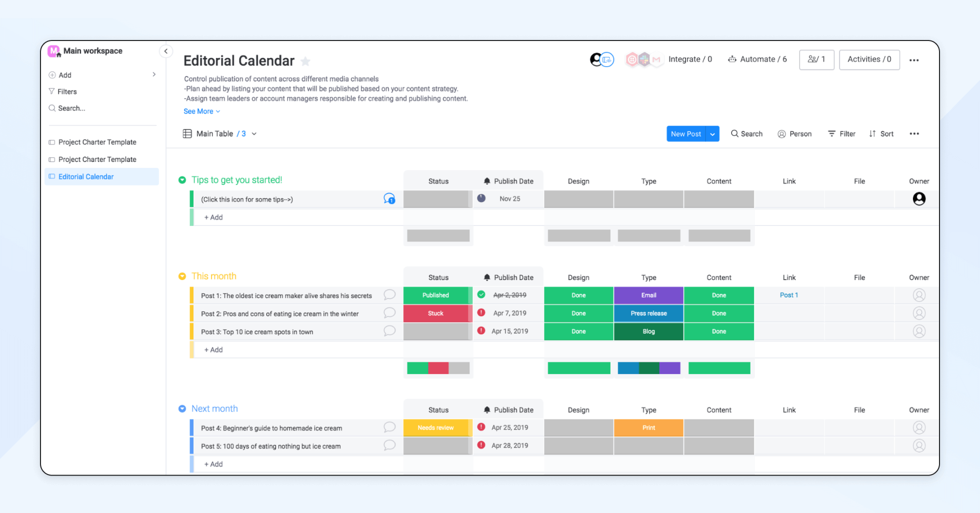Collapse the Tips to get you started group
Viewport: 980px width, 513px height.
coord(182,180)
